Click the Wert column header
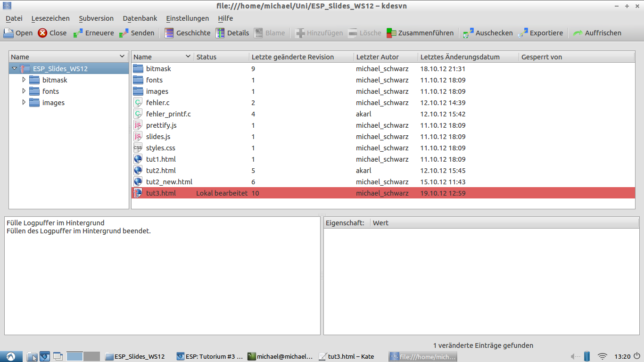This screenshot has height=362, width=644. 504,223
